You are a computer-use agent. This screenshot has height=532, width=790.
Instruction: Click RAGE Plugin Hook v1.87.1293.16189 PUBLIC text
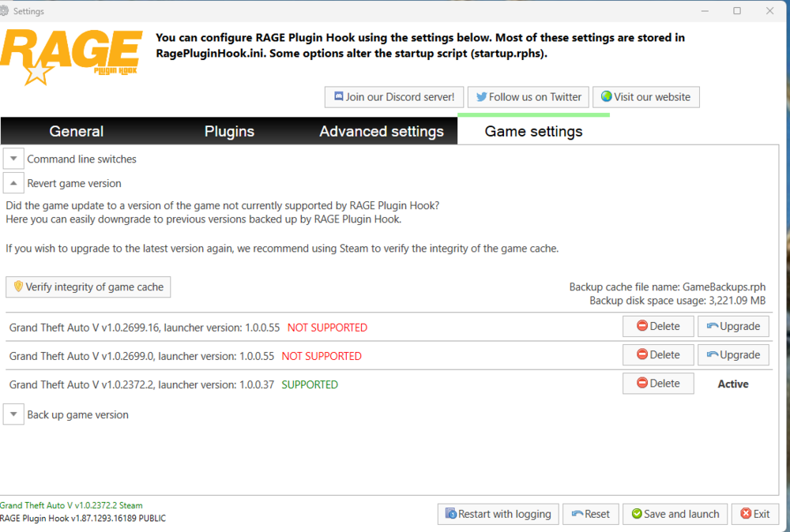[x=83, y=519]
